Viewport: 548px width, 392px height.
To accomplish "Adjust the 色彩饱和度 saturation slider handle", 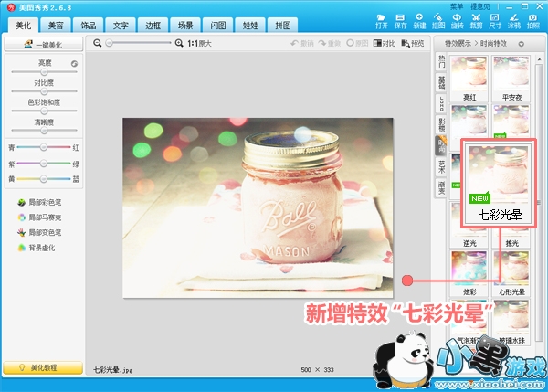I will [44, 111].
